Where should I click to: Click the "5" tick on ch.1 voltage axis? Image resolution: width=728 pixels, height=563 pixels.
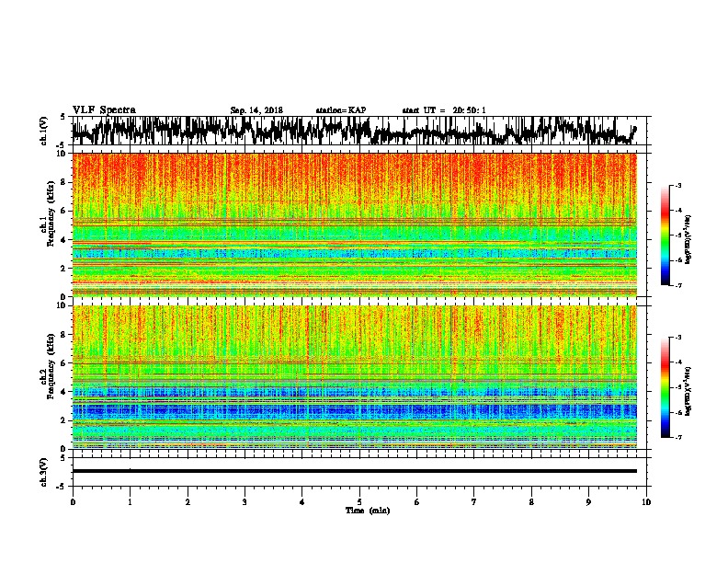[x=63, y=117]
